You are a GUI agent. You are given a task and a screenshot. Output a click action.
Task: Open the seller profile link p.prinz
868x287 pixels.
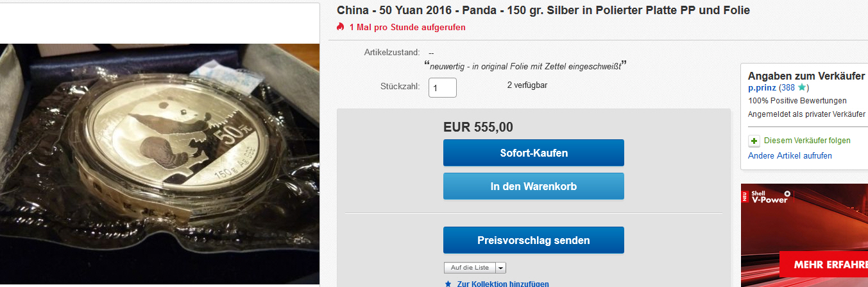coord(762,88)
